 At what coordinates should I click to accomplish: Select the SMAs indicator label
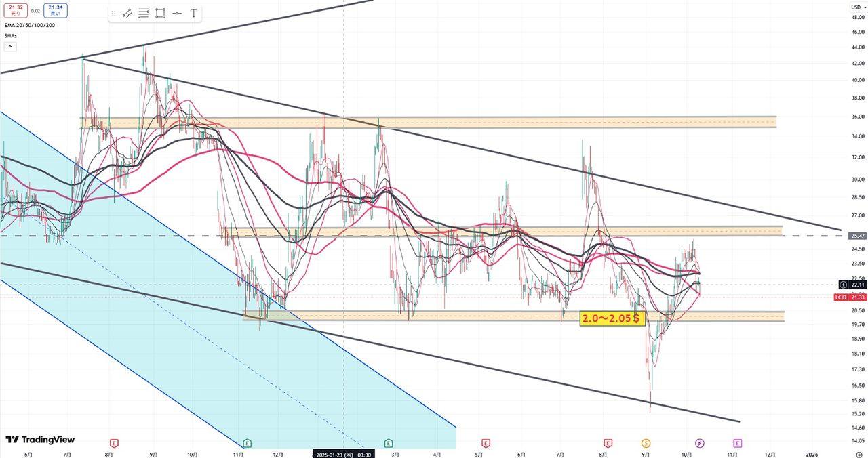(12, 35)
